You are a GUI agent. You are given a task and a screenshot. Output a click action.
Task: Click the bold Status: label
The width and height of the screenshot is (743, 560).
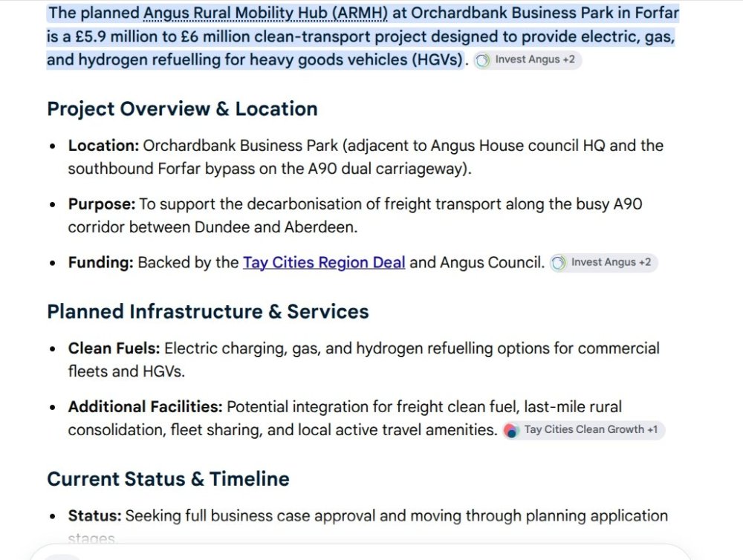click(x=95, y=516)
